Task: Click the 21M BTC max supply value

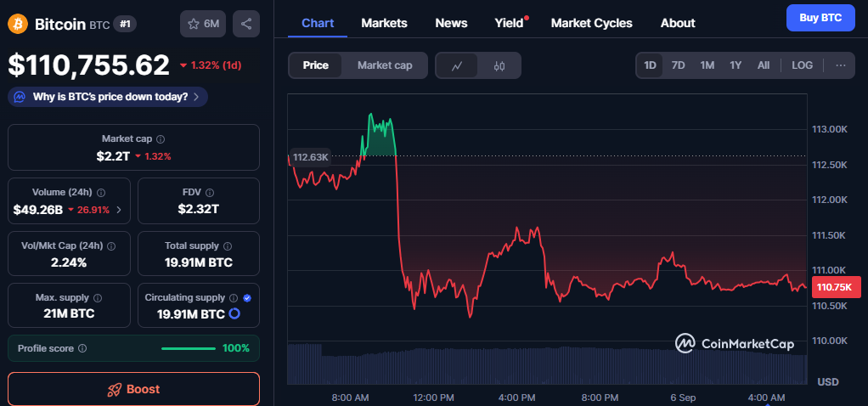Action: [x=69, y=313]
